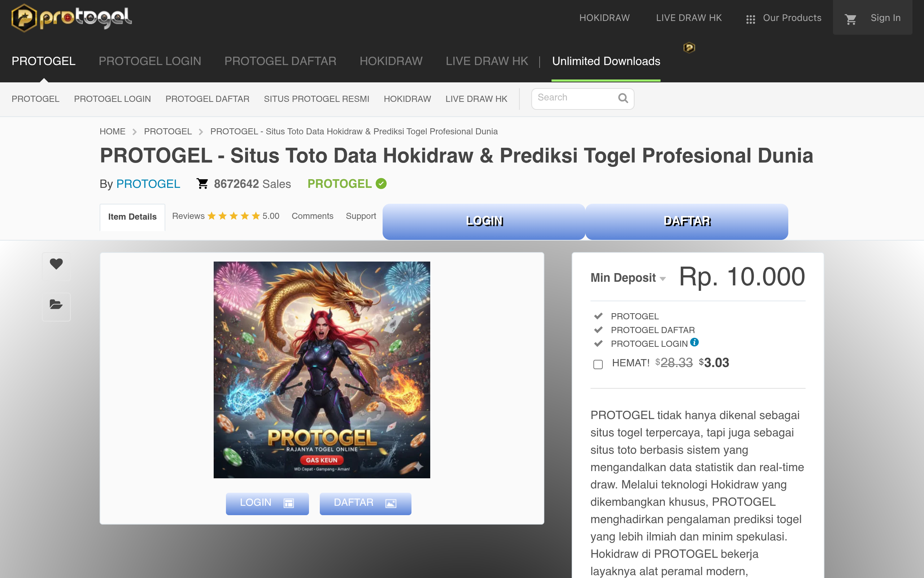Select PROTOGEL LOGIN in the dark navigation
The width and height of the screenshot is (924, 578).
[150, 61]
